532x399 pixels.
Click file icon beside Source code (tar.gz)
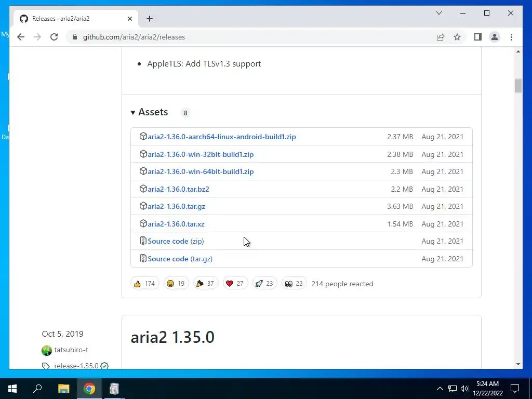(x=143, y=258)
